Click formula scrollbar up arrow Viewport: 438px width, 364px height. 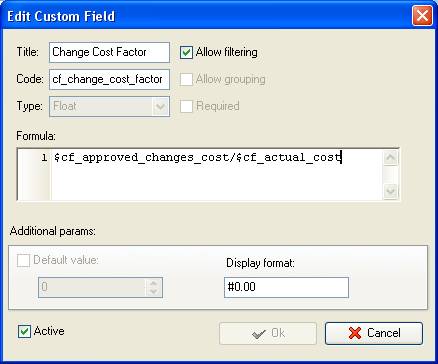pos(390,158)
